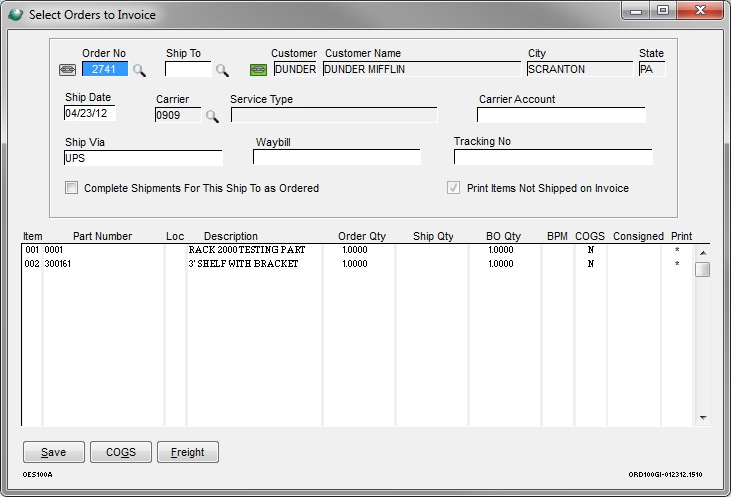This screenshot has width=731, height=497.
Task: Click the Service Type field
Action: [x=334, y=115]
